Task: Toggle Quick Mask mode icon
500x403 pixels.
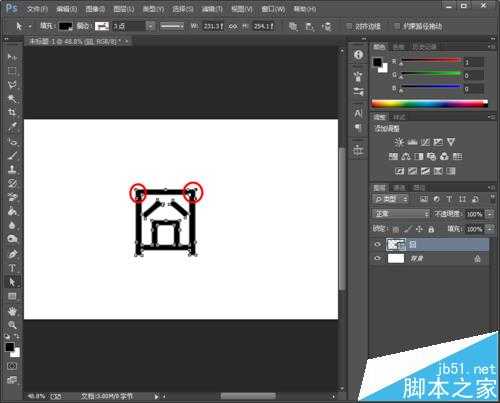Action: coord(12,366)
